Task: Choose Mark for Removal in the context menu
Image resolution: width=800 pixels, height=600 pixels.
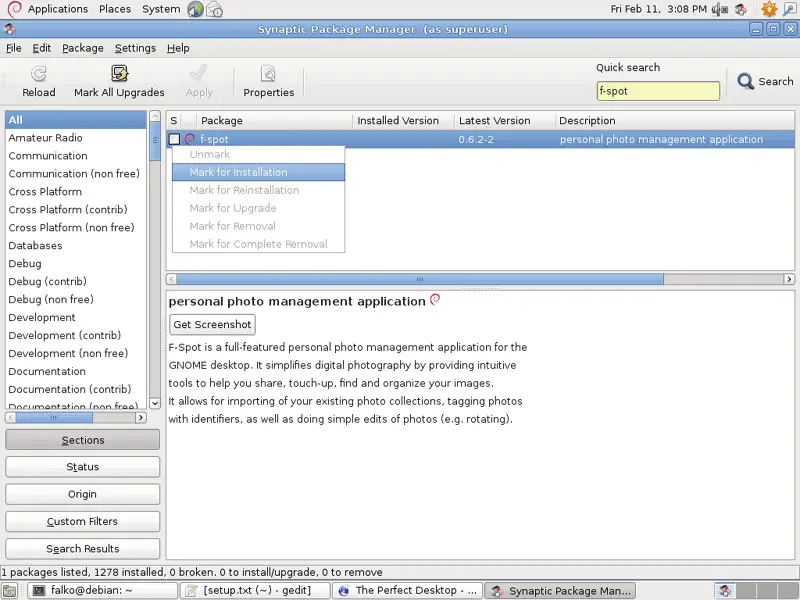Action: [x=259, y=226]
